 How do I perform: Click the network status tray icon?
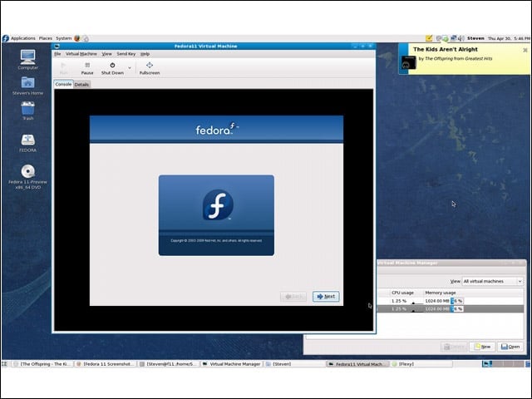coord(453,38)
